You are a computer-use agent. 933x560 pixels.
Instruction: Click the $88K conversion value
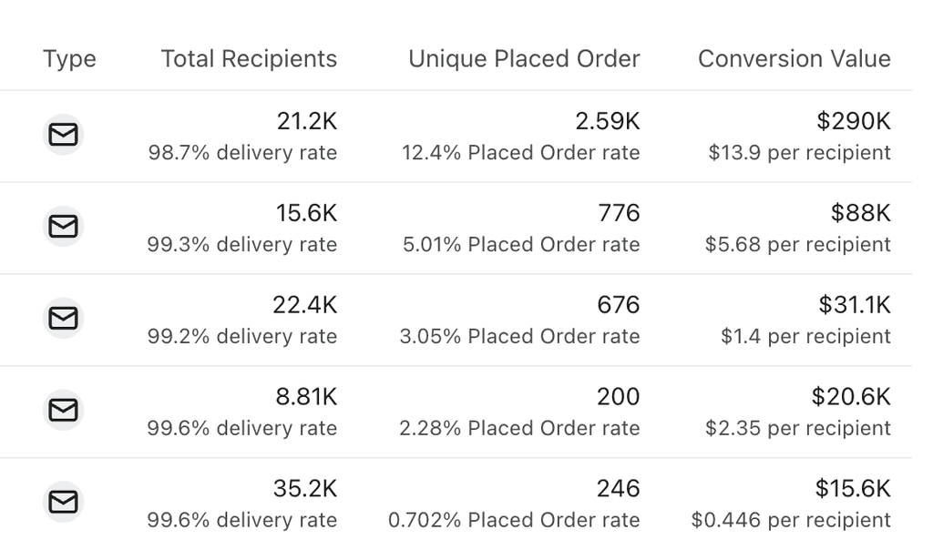click(x=860, y=213)
